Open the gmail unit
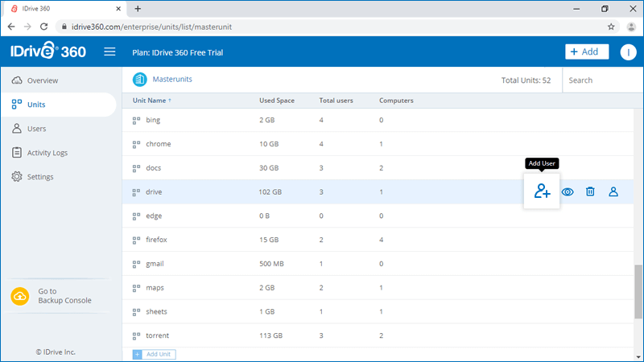This screenshot has height=362, width=644. tap(155, 264)
